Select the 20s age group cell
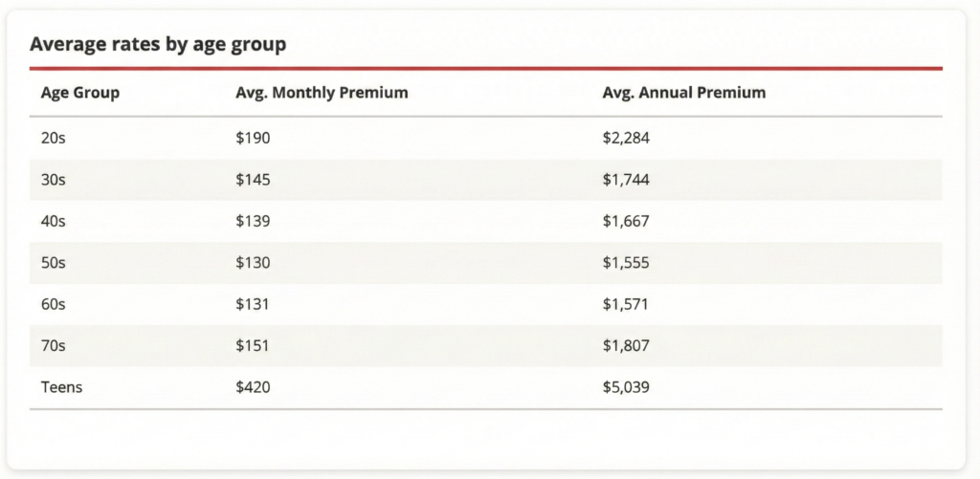 (54, 138)
